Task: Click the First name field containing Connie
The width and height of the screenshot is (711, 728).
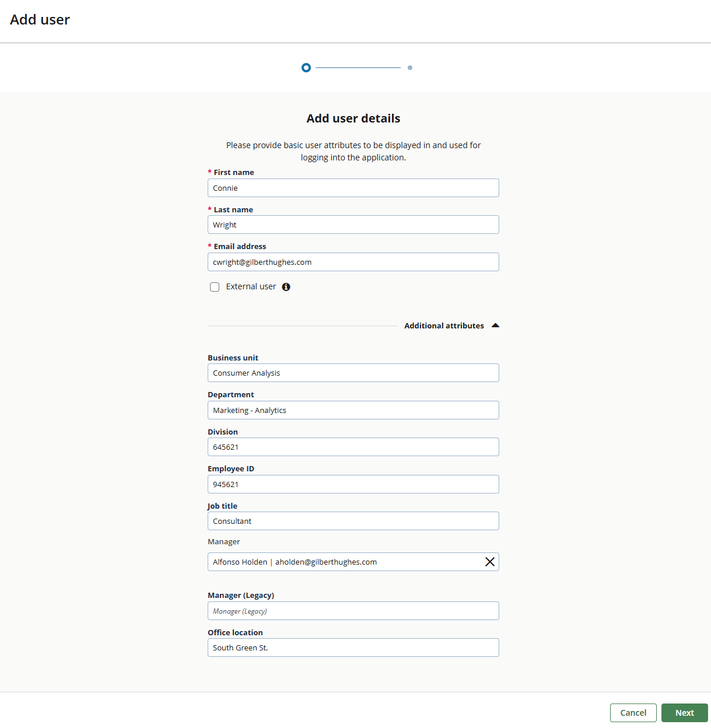Action: point(353,188)
